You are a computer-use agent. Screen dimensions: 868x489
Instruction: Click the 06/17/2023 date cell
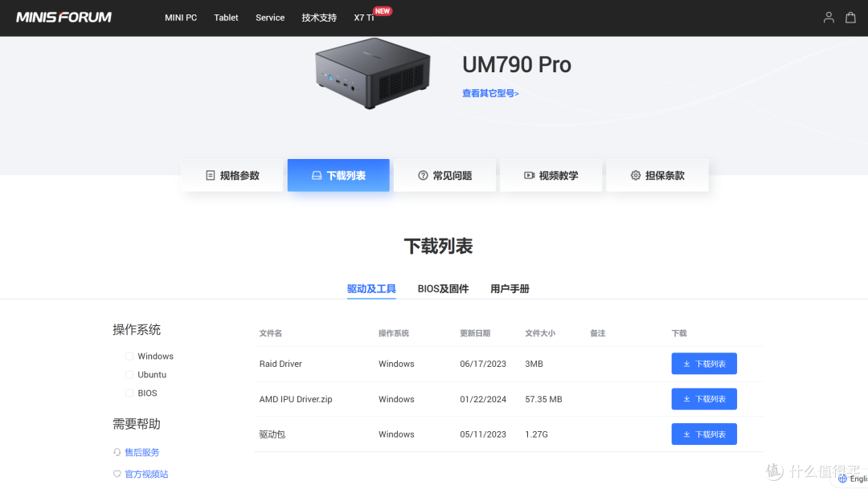click(x=483, y=364)
